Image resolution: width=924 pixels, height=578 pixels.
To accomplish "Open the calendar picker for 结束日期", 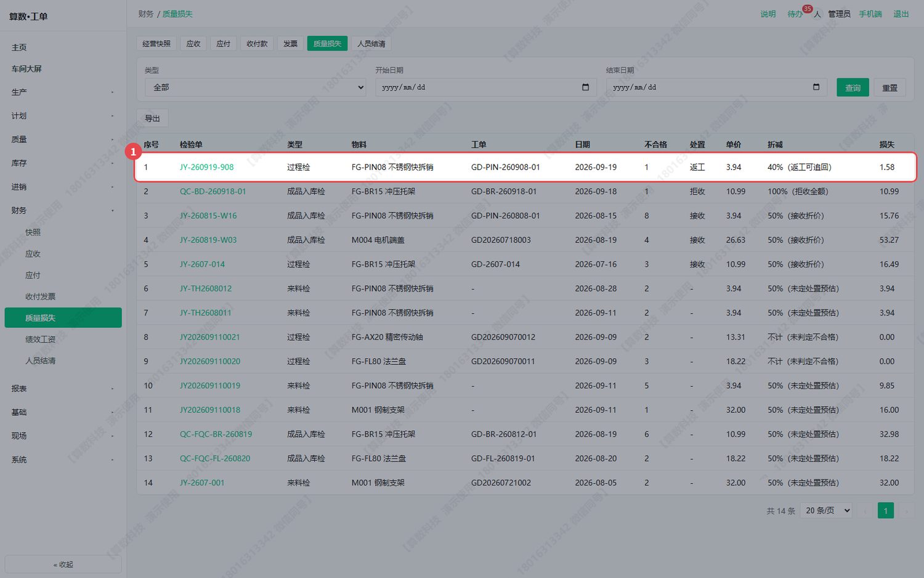I will (816, 88).
